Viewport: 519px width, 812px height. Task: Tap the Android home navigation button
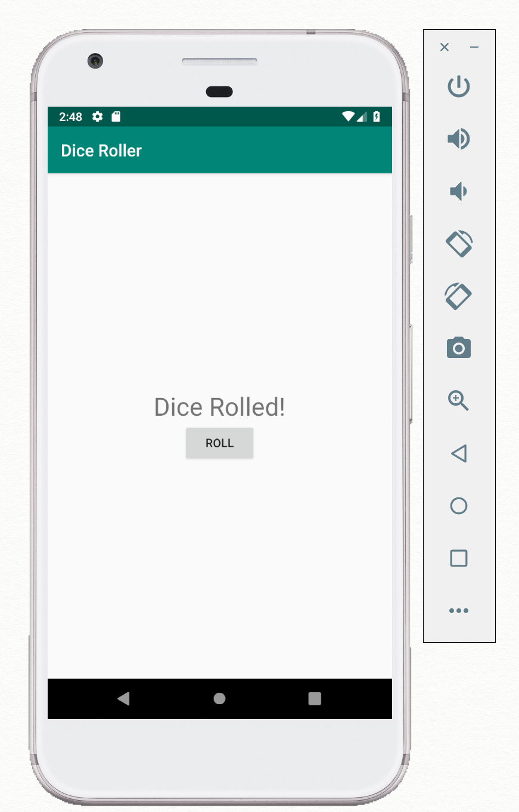click(x=219, y=698)
